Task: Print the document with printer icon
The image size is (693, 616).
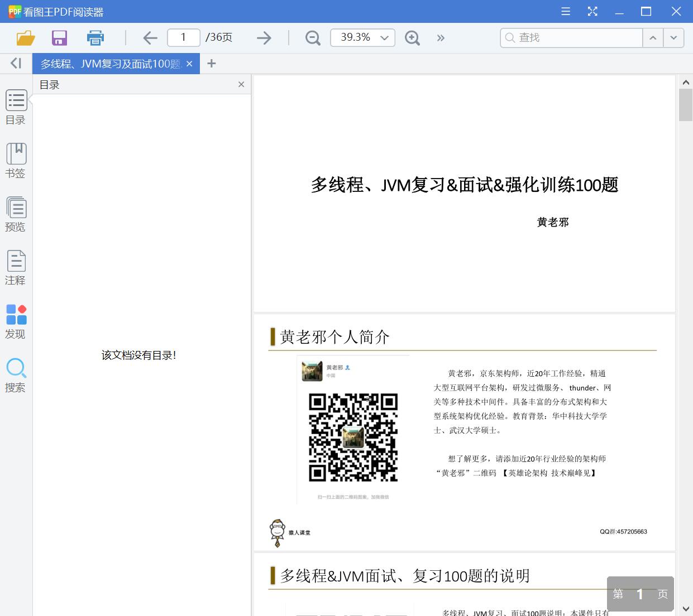Action: (x=95, y=38)
